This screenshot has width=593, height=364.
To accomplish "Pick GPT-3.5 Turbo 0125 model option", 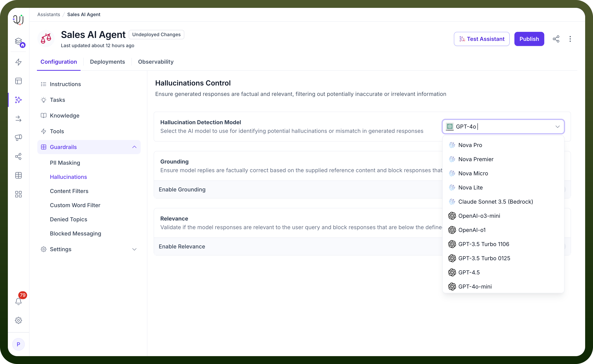I will 503,258.
